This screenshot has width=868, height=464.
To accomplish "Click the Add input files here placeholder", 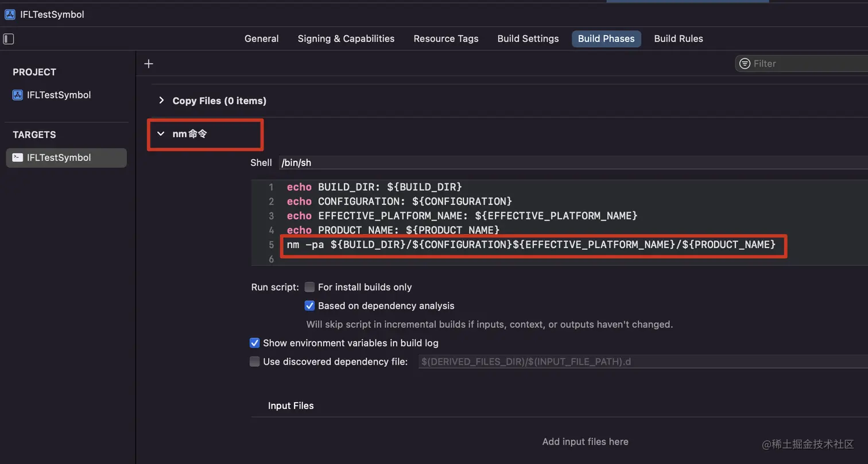I will [x=585, y=442].
